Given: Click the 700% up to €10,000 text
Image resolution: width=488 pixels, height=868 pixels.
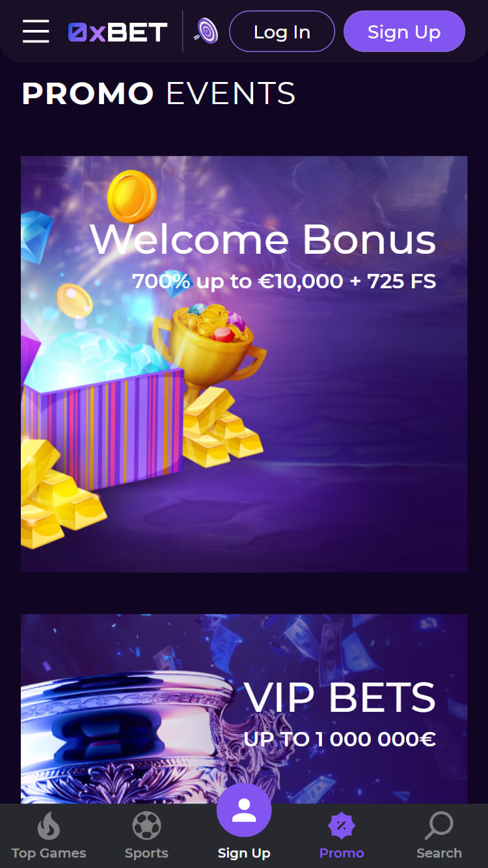Looking at the screenshot, I should [237, 281].
